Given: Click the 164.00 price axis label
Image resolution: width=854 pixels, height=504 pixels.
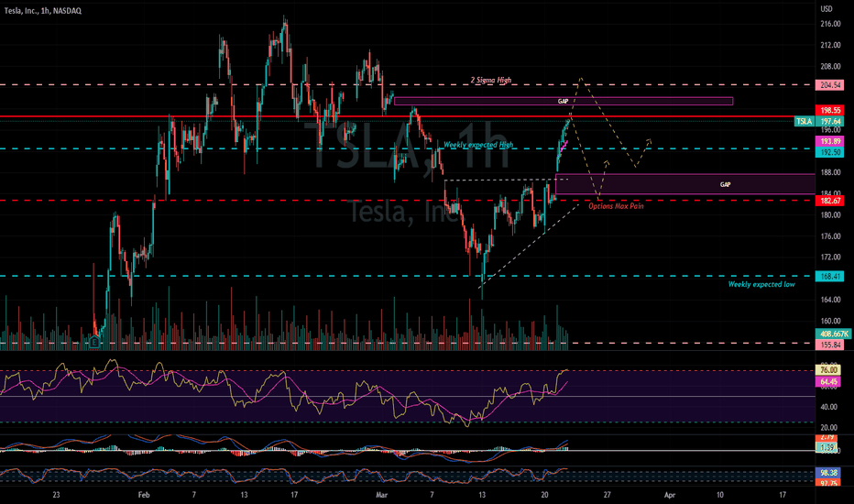Looking at the screenshot, I should point(830,300).
